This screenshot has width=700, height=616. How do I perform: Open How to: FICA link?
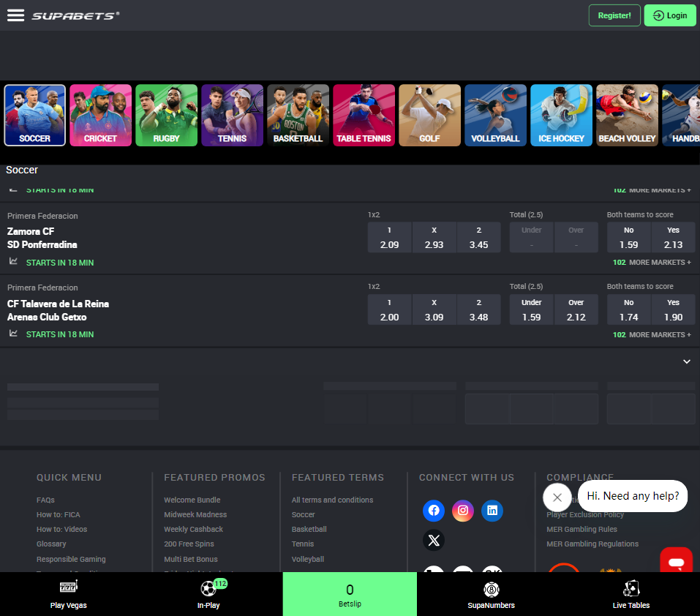59,514
